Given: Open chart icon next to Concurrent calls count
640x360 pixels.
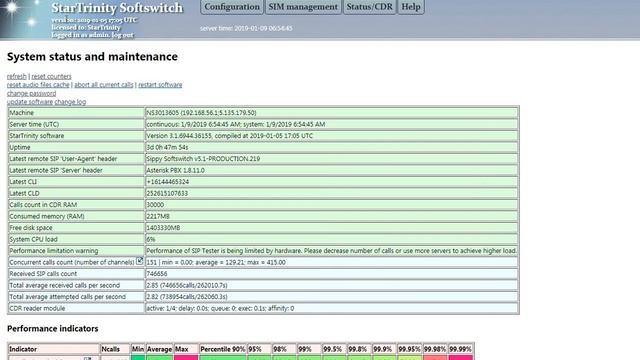Looking at the screenshot, I should tap(140, 261).
